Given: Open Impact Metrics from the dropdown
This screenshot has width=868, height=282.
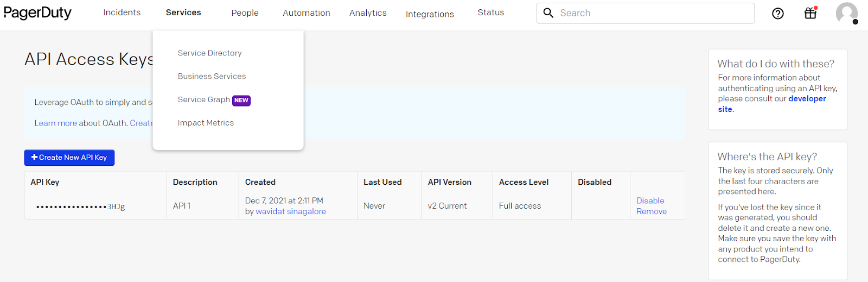Looking at the screenshot, I should 206,123.
